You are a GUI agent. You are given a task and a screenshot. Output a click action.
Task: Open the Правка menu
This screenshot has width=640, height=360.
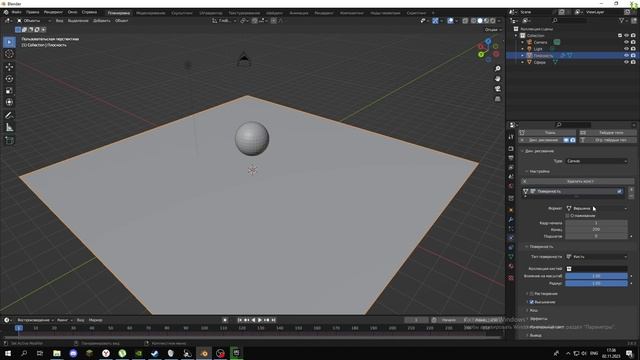(x=33, y=12)
